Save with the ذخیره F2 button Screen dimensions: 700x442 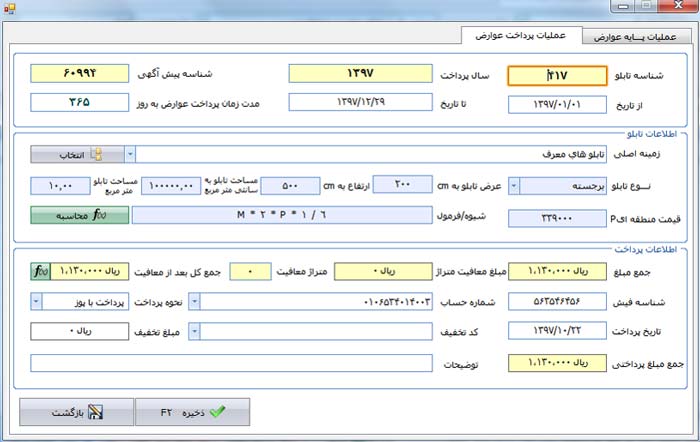point(192,412)
